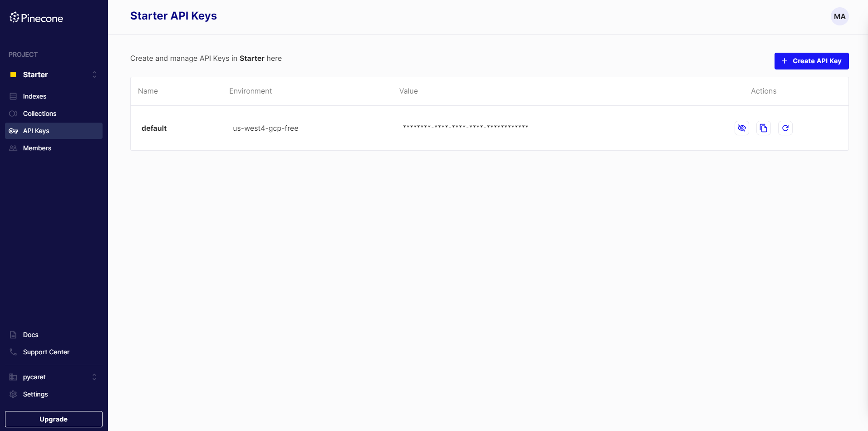Click the plus icon on Create API Key
Viewport: 868px width, 431px height.
pyautogui.click(x=785, y=61)
